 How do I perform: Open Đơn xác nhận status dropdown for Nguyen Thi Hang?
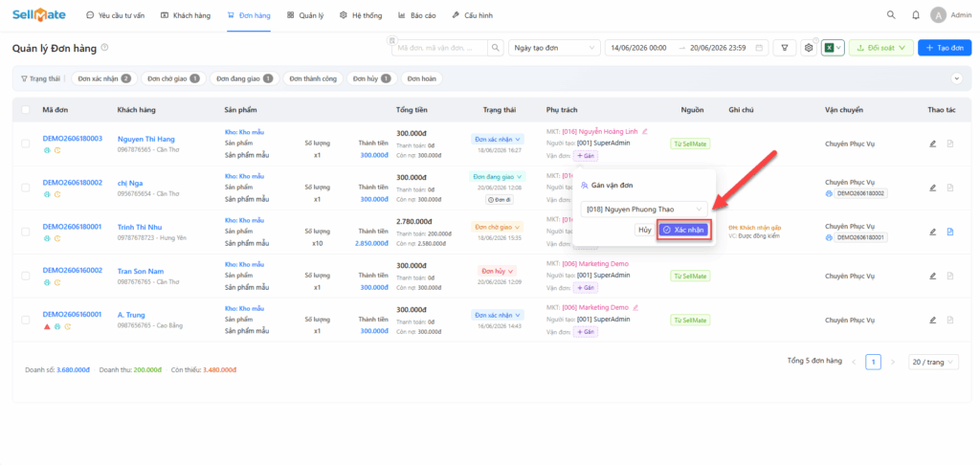498,139
